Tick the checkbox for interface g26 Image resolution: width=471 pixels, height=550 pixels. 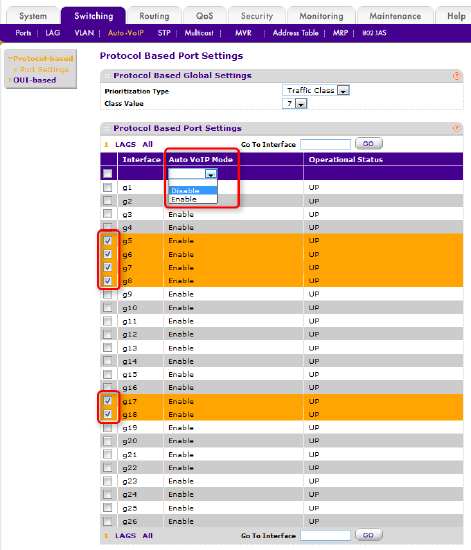108,521
